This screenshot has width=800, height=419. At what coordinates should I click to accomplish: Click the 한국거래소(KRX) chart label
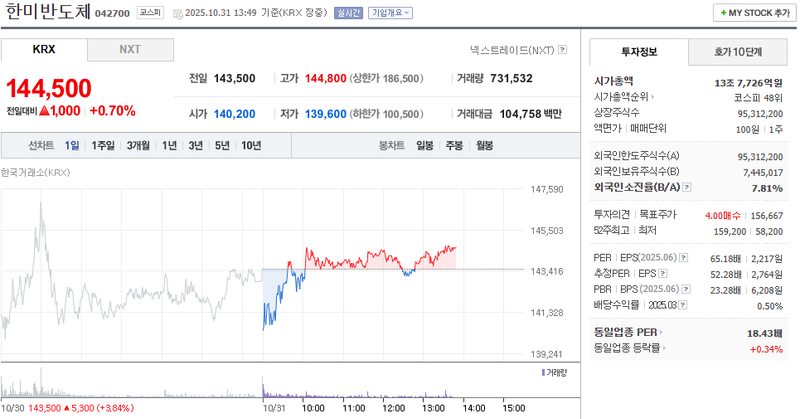coord(35,172)
